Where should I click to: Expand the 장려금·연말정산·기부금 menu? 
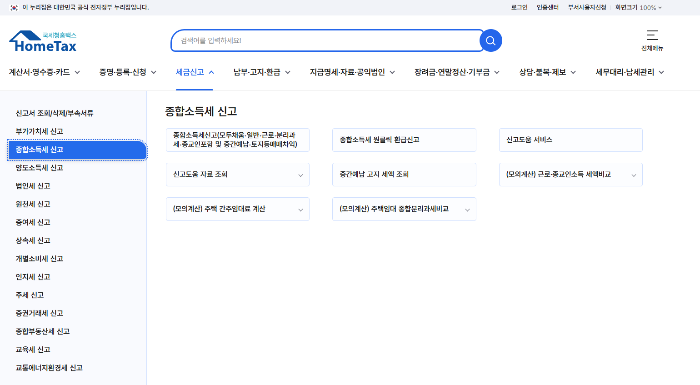click(x=457, y=72)
